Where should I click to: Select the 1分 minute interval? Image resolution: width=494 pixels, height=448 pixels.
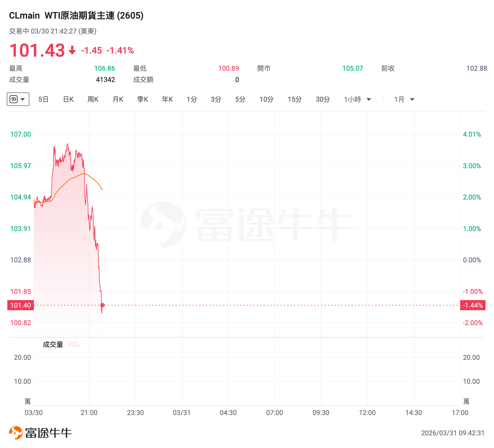click(x=192, y=99)
